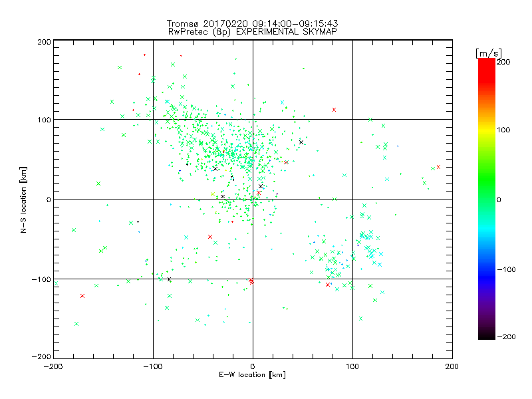532x399 pixels.
Task: Click the red X marker at far right edge
Action: [438, 167]
